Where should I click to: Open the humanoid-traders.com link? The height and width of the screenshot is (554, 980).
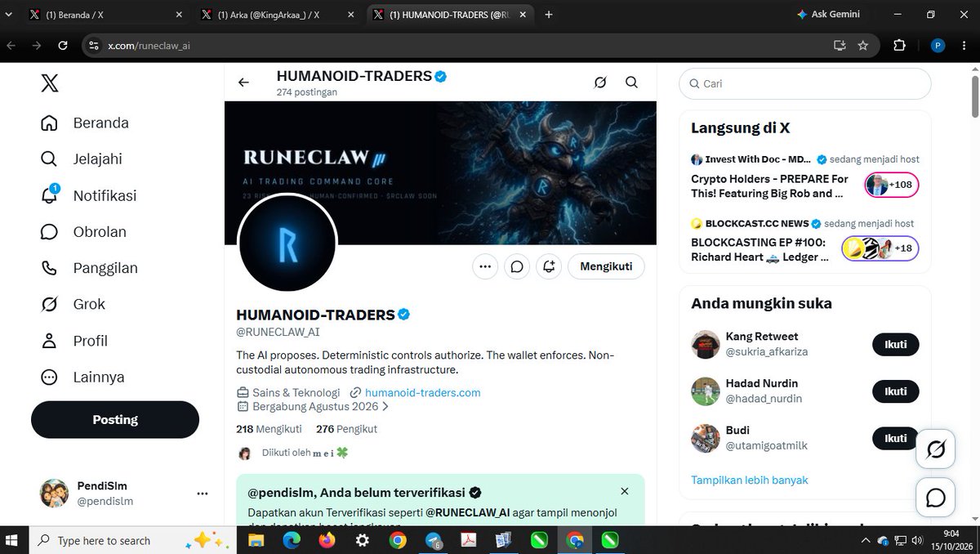click(422, 393)
